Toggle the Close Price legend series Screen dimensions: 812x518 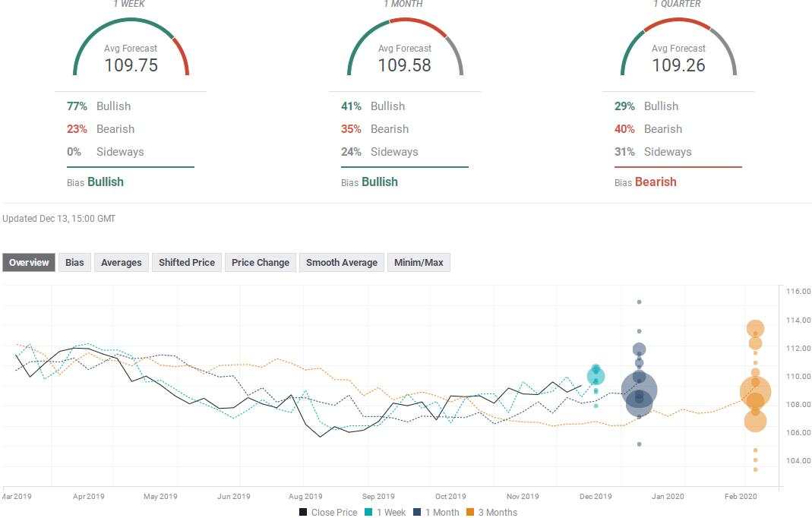point(328,513)
